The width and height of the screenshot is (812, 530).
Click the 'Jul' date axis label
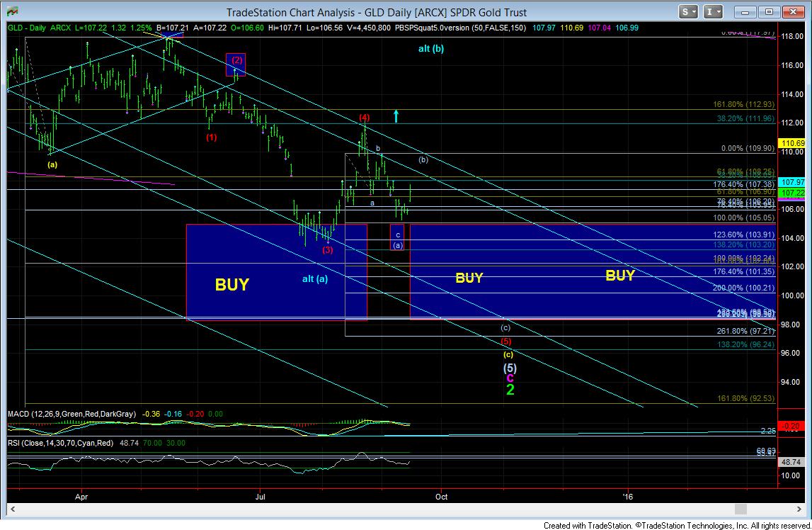(260, 497)
